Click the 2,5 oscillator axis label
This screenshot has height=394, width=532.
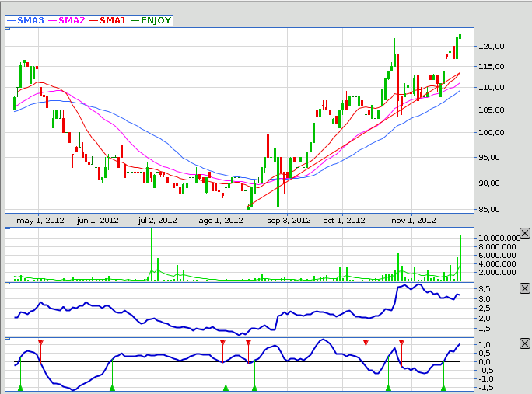point(484,309)
